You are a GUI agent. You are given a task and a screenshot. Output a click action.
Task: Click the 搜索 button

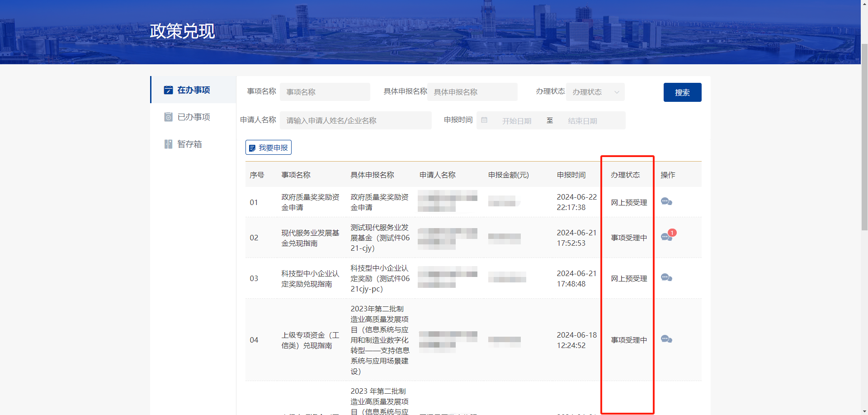(x=682, y=92)
